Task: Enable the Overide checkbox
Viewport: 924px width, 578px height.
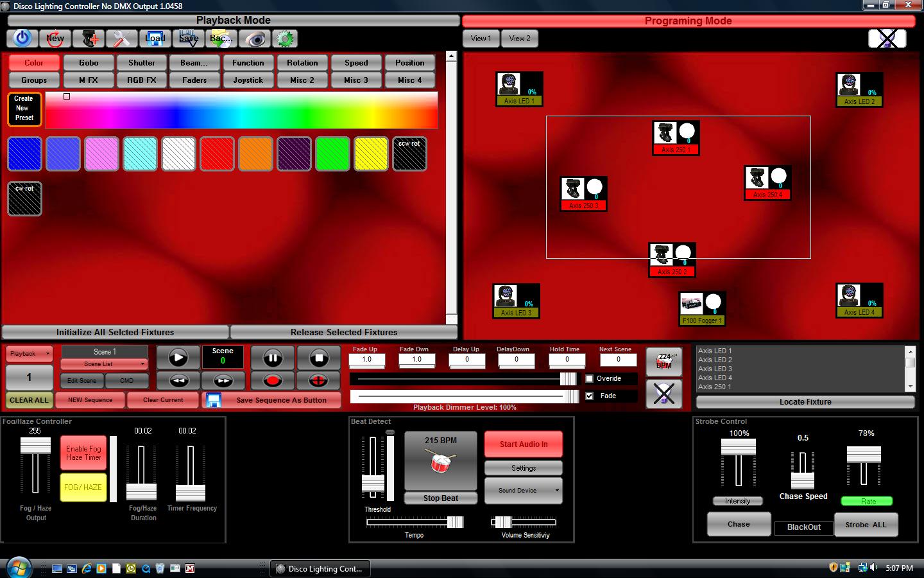Action: 589,379
